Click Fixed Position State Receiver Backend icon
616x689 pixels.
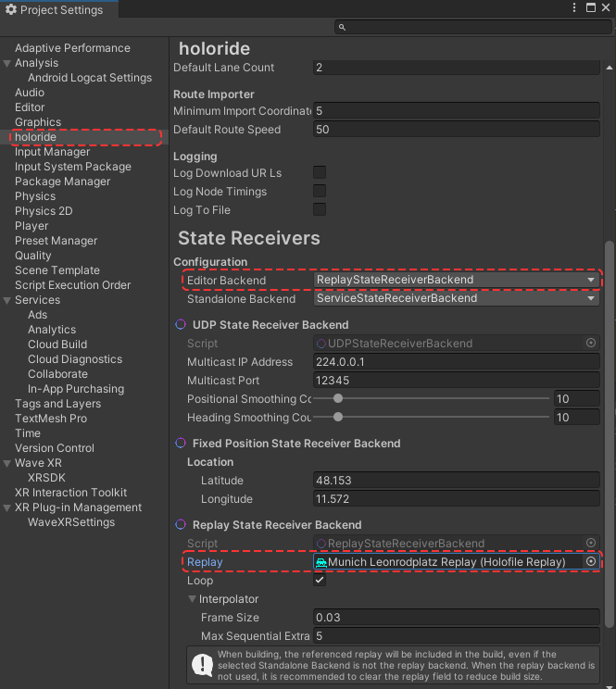point(181,443)
